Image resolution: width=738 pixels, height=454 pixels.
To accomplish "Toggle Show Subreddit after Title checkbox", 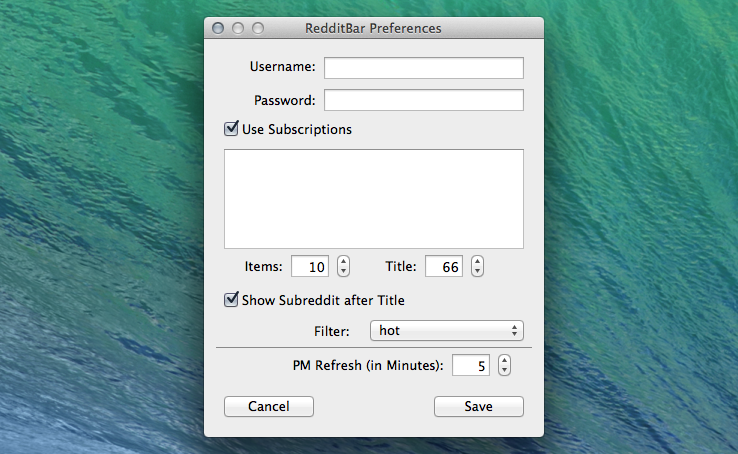I will (x=231, y=299).
